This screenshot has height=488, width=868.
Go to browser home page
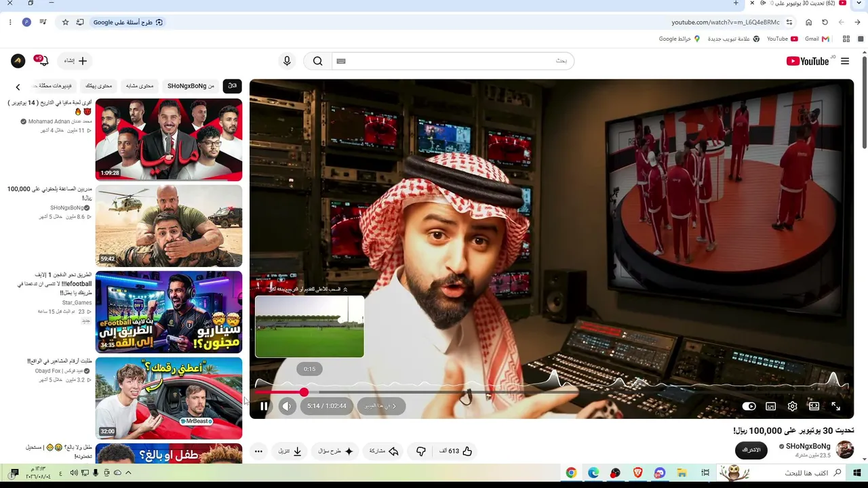(808, 22)
